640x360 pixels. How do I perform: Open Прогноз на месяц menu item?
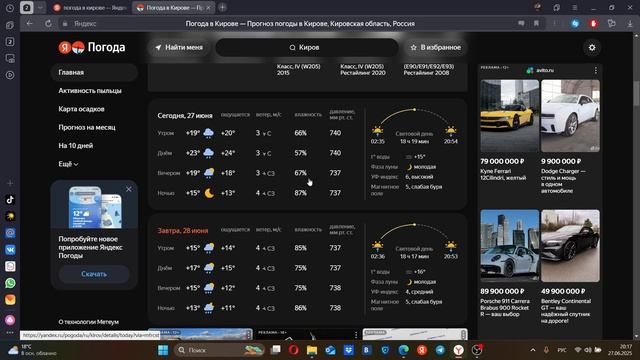click(x=87, y=127)
